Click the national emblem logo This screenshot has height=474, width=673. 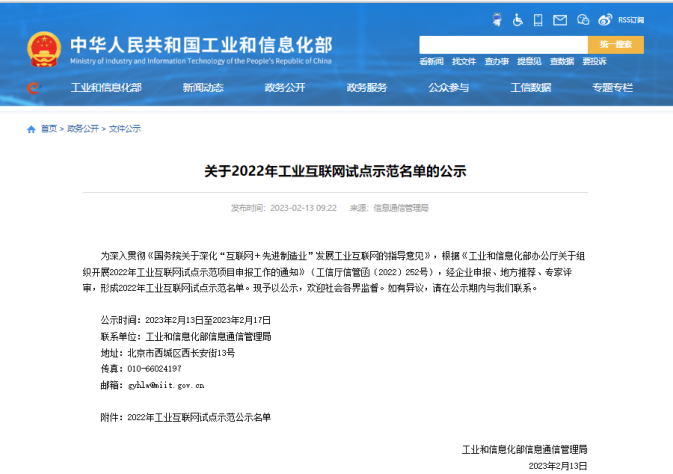[43, 47]
